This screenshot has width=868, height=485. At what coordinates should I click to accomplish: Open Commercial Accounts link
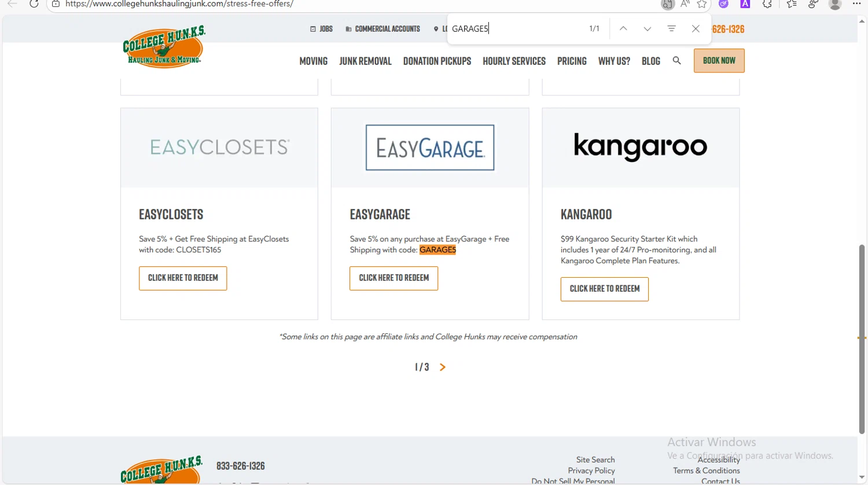click(382, 29)
